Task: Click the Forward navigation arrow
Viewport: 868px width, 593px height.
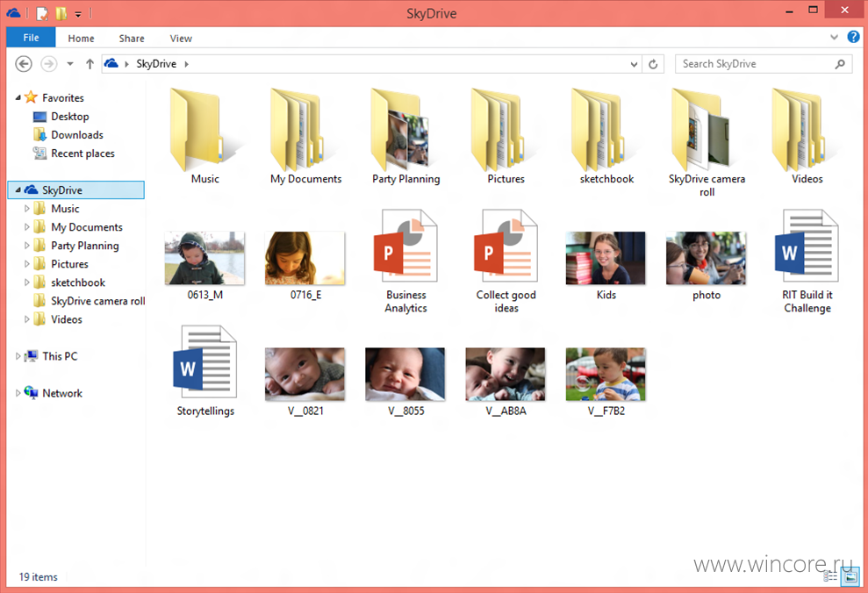Action: 49,64
